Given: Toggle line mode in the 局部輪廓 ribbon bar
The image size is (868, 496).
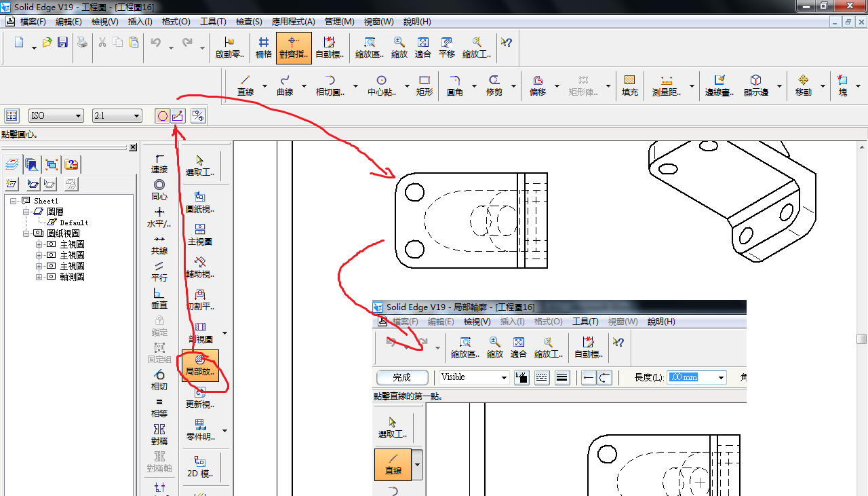Looking at the screenshot, I should pos(589,377).
